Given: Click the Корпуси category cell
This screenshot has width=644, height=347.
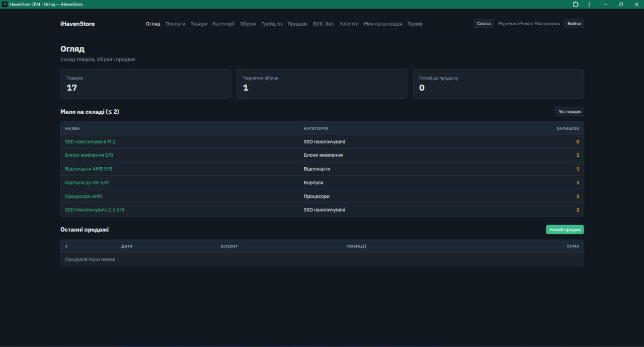Looking at the screenshot, I should tap(313, 182).
